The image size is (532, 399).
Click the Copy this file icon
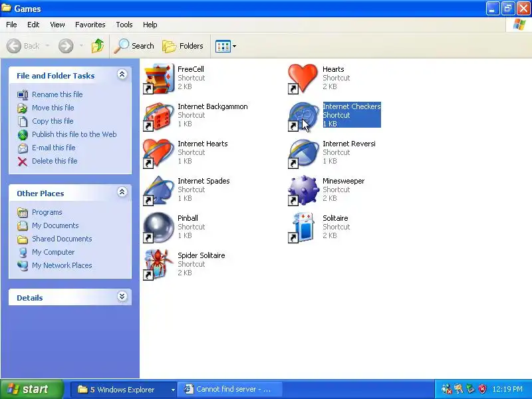(23, 121)
